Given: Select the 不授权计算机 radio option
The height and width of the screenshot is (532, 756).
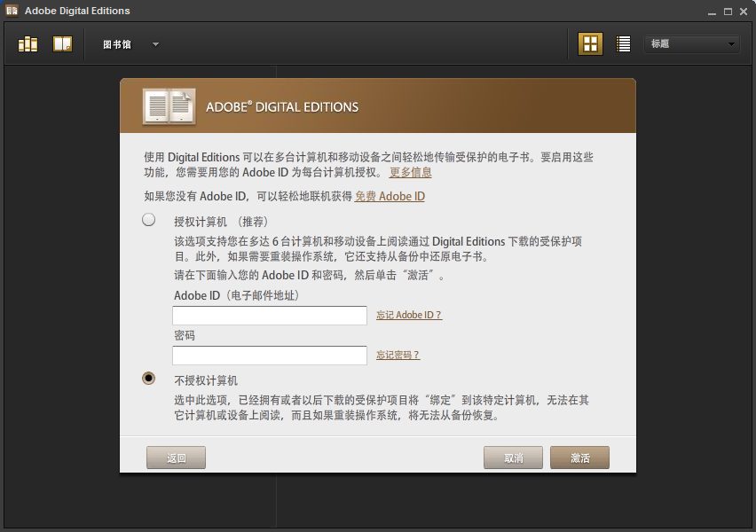Looking at the screenshot, I should tap(148, 377).
